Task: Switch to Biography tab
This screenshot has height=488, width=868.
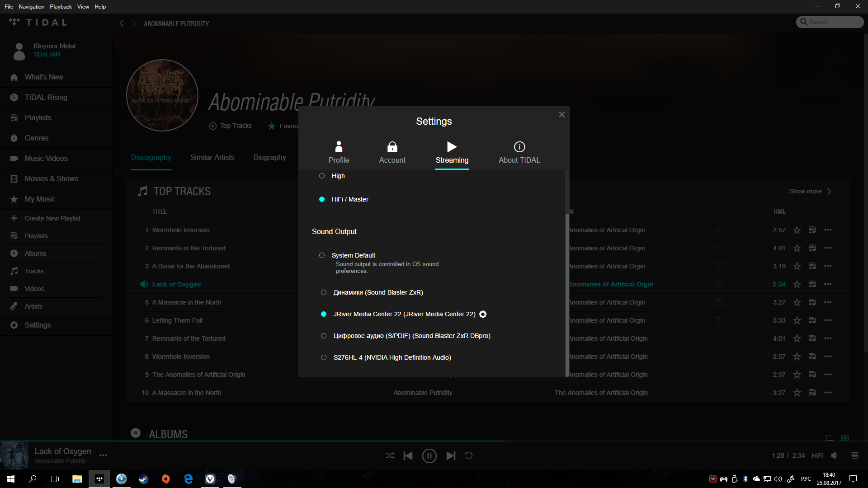Action: point(269,158)
